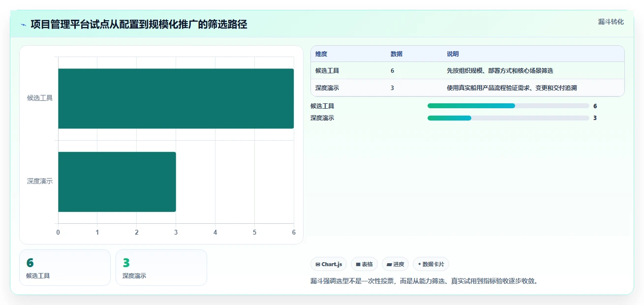This screenshot has width=644, height=305.
Task: Click the 漏斗转化 label in the header
Action: pos(611,22)
